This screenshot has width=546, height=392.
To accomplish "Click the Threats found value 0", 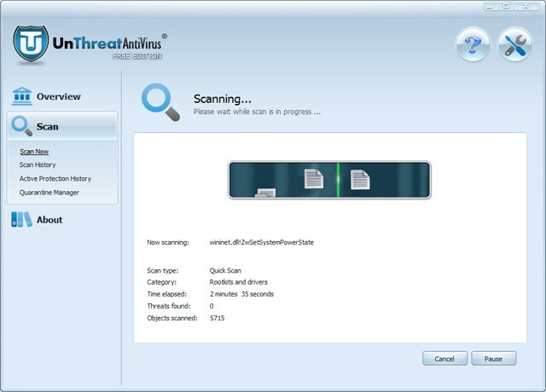I will tap(212, 306).
